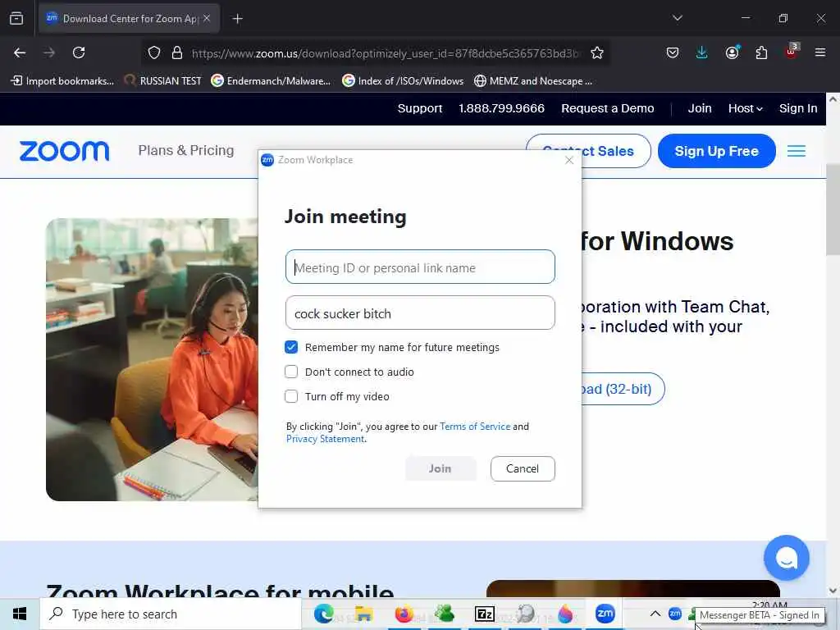Go back with the browser back arrow
Screen dimensions: 840x630
(20, 52)
